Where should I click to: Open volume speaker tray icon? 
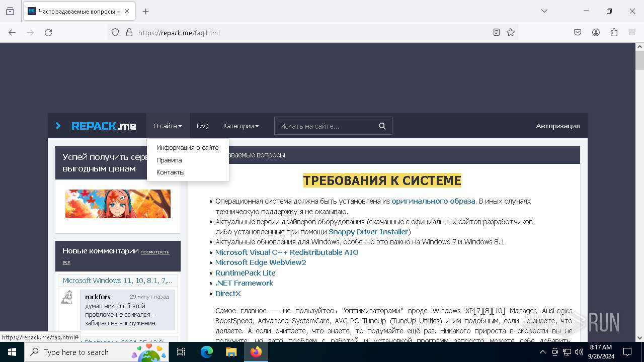click(579, 352)
